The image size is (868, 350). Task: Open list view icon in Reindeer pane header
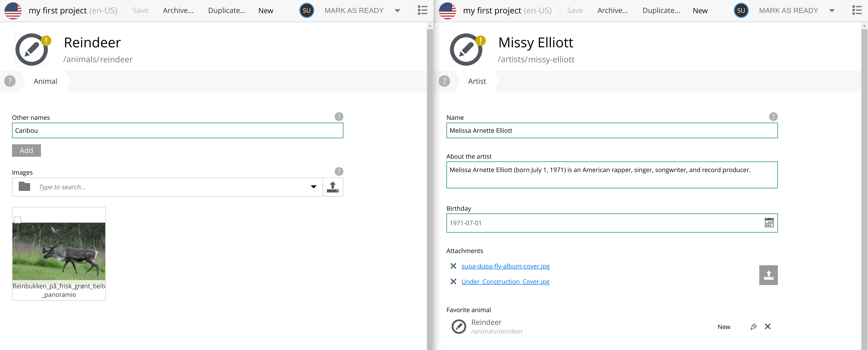422,10
